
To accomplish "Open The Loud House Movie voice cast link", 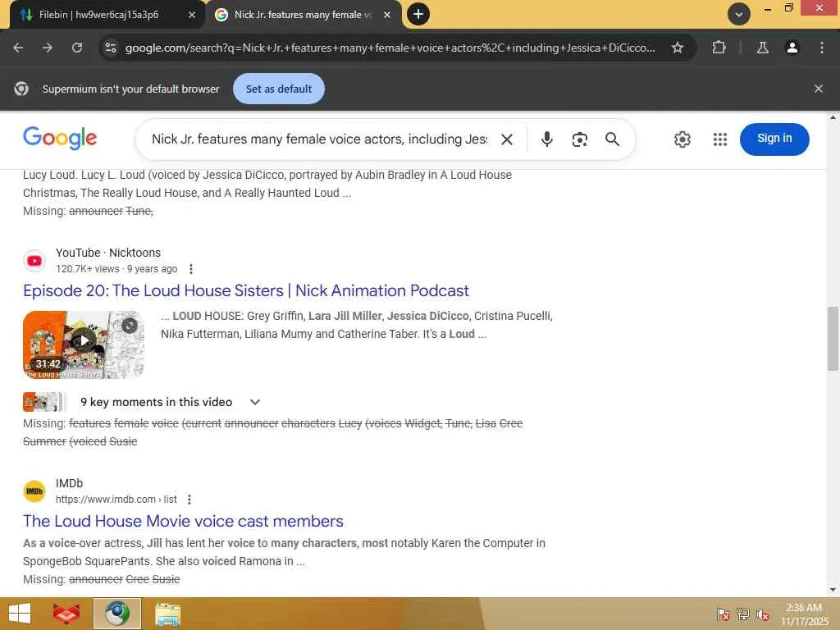I will tap(183, 521).
